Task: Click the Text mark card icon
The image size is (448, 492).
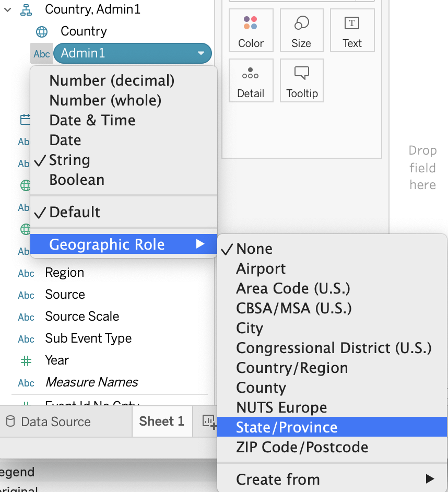Action: [x=352, y=24]
